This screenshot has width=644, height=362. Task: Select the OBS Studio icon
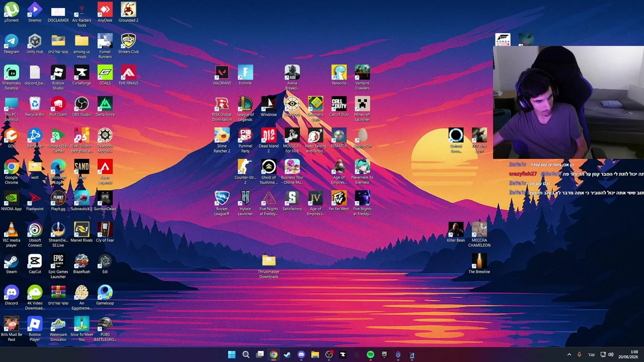[x=82, y=107]
